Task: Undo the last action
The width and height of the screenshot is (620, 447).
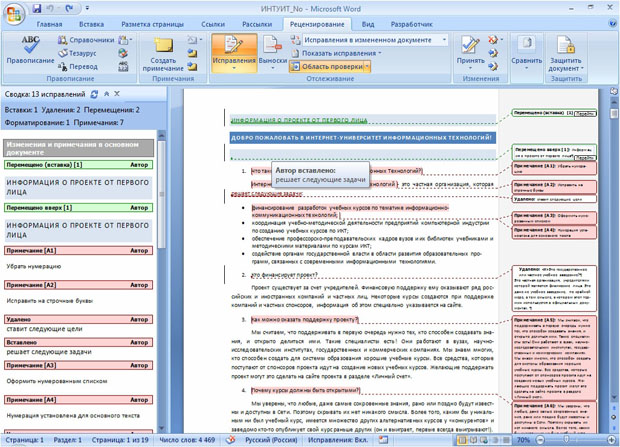Action: click(50, 8)
